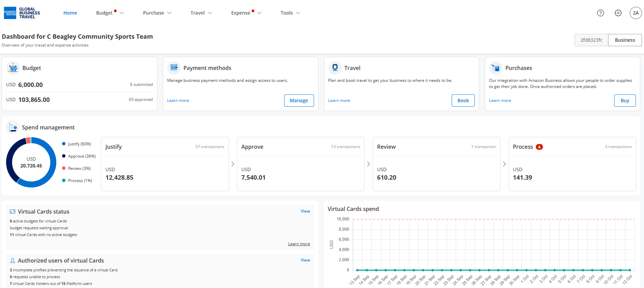644x288 pixels.
Task: Click View for Virtual Cards status
Action: click(305, 211)
